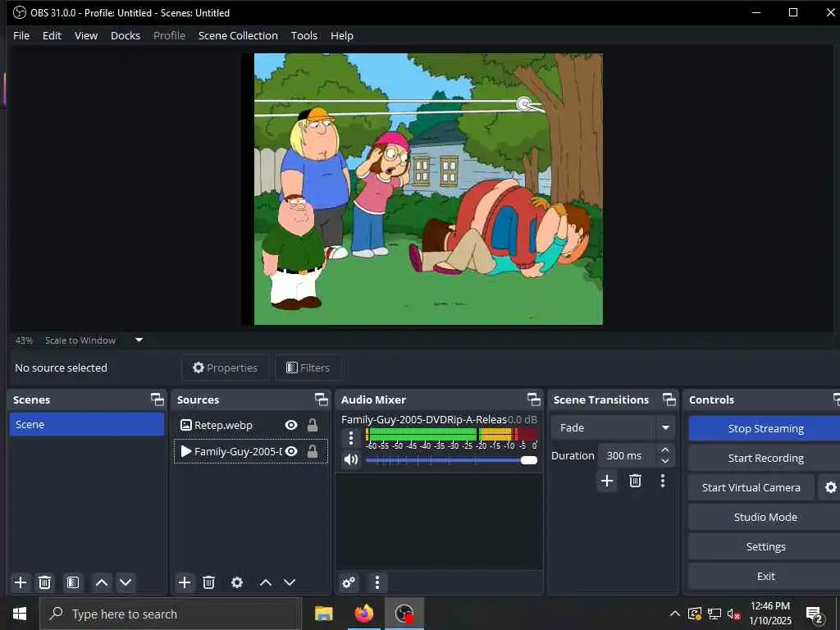Click the Properties button

point(225,367)
